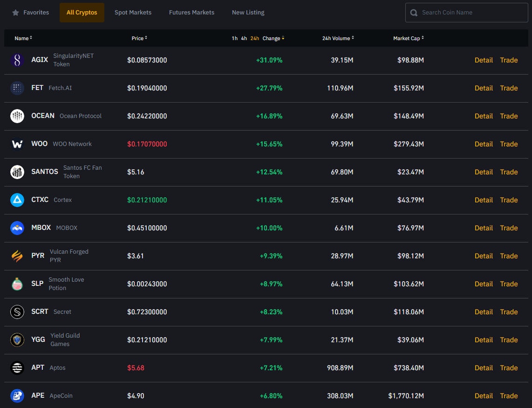Open Detail link for Aptos APT

click(484, 368)
